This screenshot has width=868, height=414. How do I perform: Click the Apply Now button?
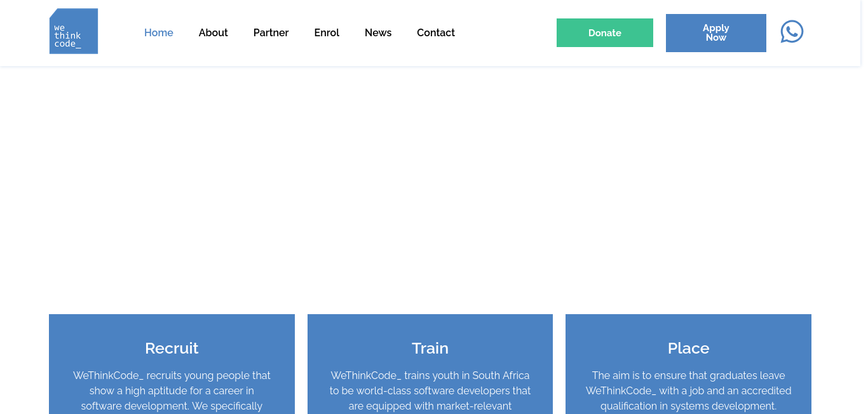[716, 33]
